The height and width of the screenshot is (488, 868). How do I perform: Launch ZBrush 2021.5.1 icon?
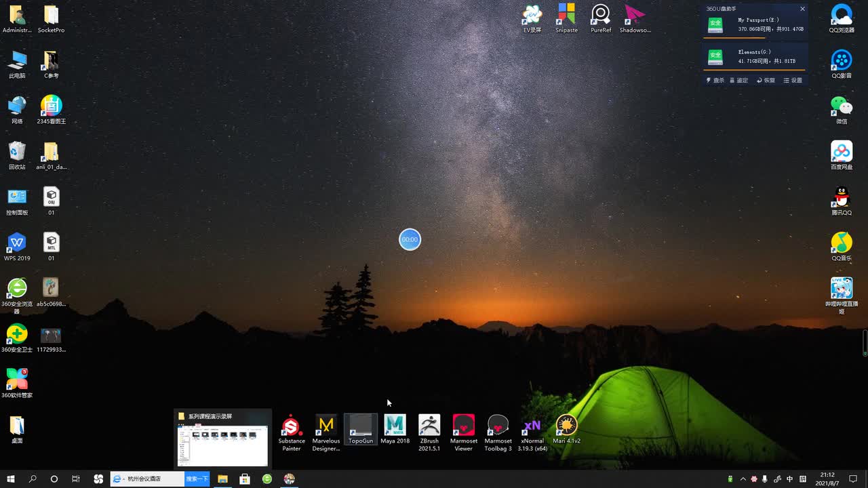429,432
